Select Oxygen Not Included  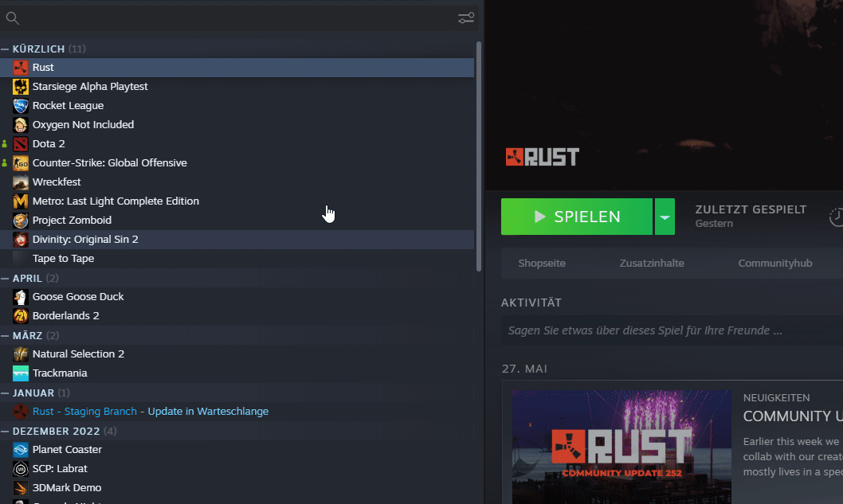(237, 125)
